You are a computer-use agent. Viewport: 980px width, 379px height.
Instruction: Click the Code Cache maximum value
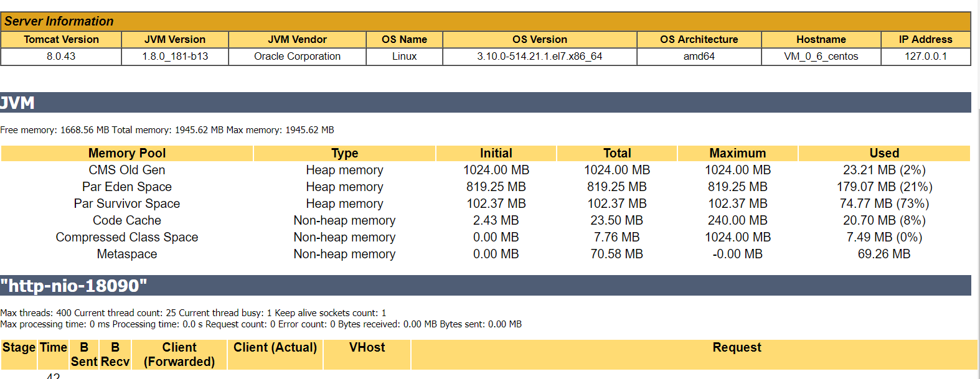[737, 220]
